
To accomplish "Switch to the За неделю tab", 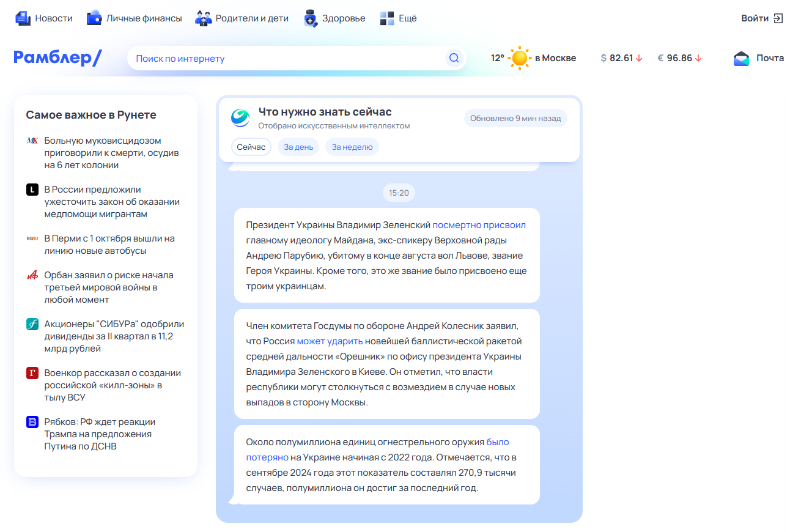I will click(x=352, y=147).
